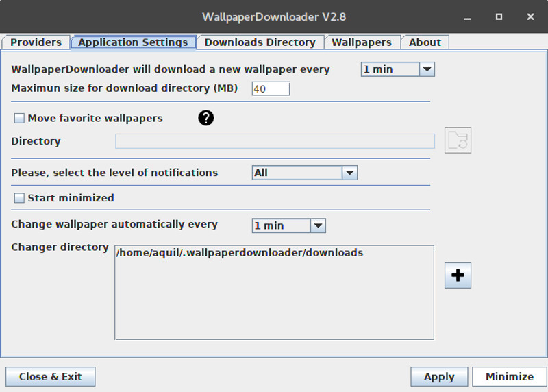Switch to the Providers tab
This screenshot has width=548, height=392.
pyautogui.click(x=36, y=42)
